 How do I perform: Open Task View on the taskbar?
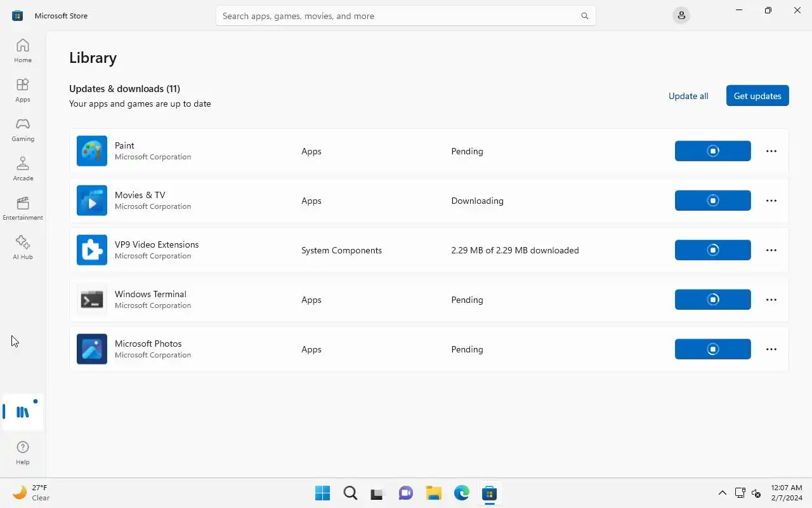[378, 493]
